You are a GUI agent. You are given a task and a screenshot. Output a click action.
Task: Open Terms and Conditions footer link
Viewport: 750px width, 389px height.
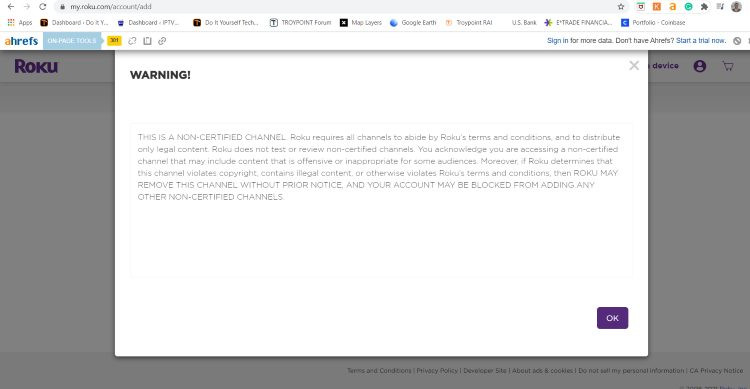(379, 371)
